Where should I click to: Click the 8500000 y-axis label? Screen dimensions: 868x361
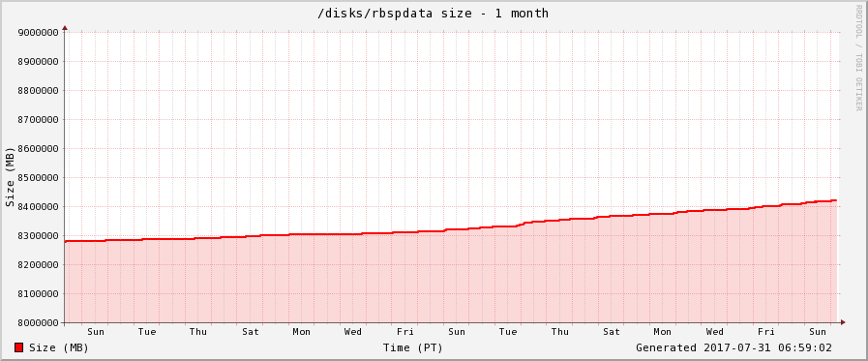click(38, 178)
